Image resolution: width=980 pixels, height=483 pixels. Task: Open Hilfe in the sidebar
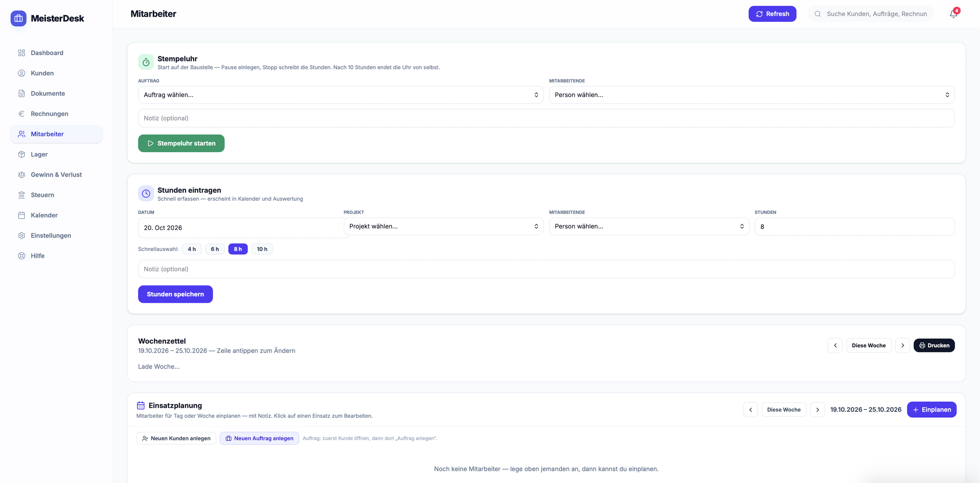56,256
